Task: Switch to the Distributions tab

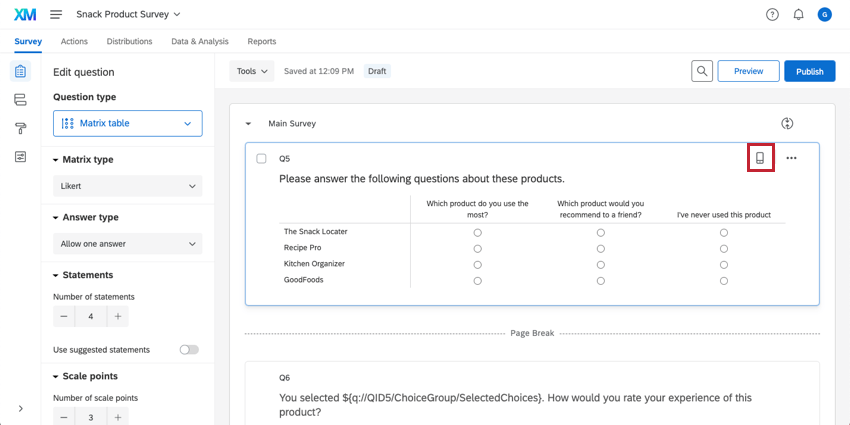Action: tap(129, 41)
